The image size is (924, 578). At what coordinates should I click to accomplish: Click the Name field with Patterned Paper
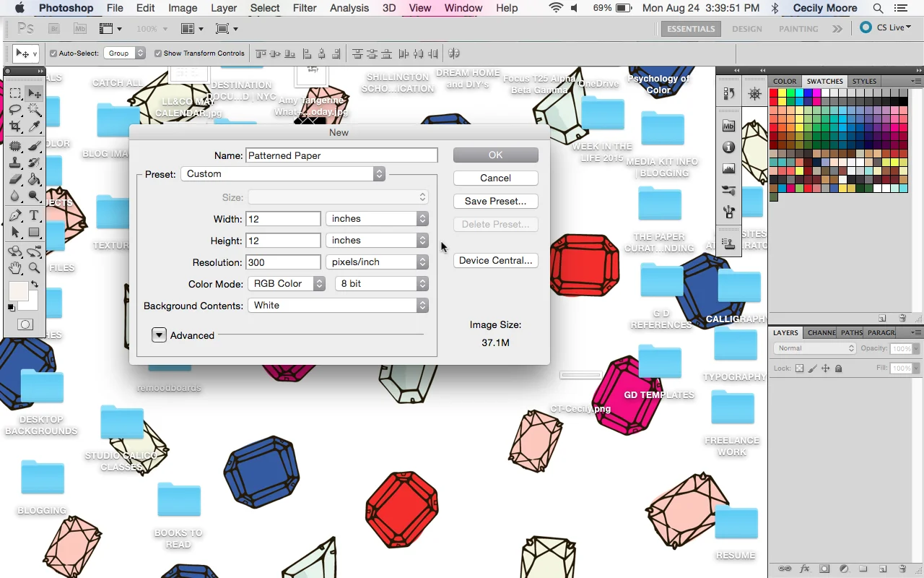tap(341, 155)
